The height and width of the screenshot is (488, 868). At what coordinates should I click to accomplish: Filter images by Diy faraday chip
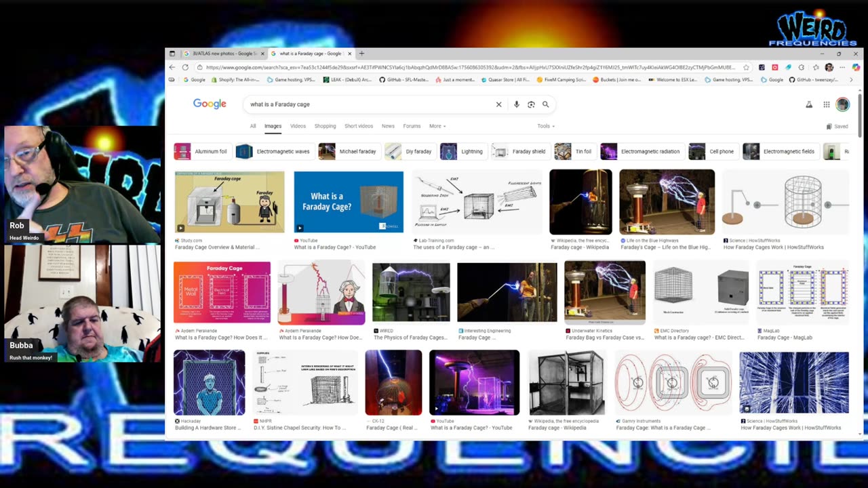click(x=410, y=151)
